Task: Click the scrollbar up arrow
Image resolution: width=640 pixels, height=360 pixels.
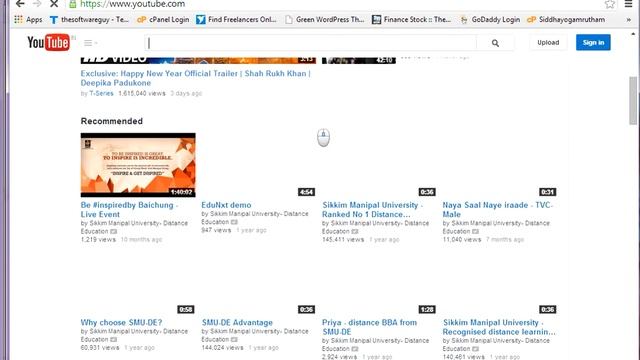Action: 633,34
